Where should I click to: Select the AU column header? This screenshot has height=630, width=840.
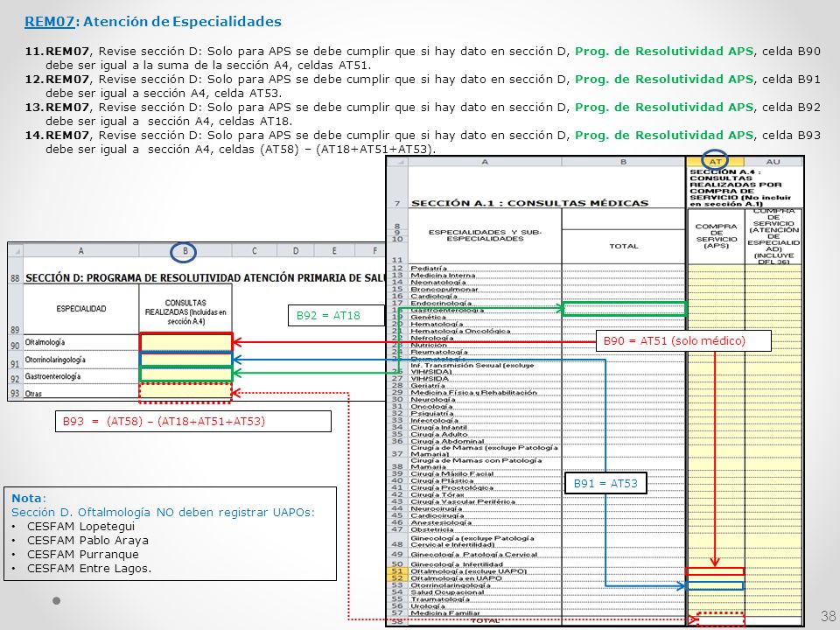coord(773,161)
